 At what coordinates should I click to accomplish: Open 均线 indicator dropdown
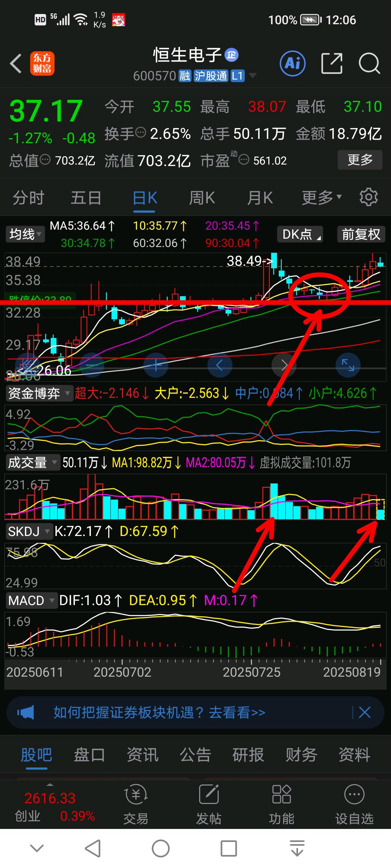25,234
